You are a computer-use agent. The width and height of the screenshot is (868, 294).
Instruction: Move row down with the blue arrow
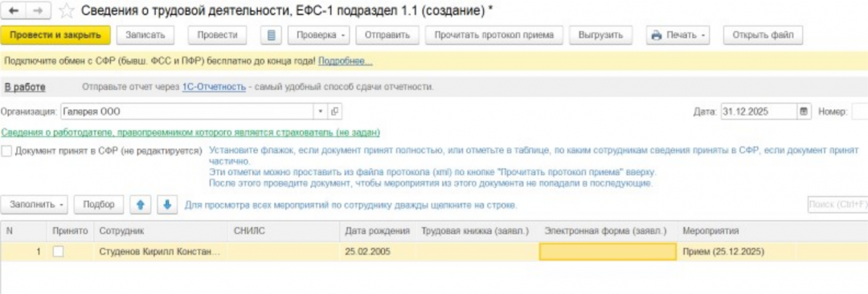click(x=167, y=204)
